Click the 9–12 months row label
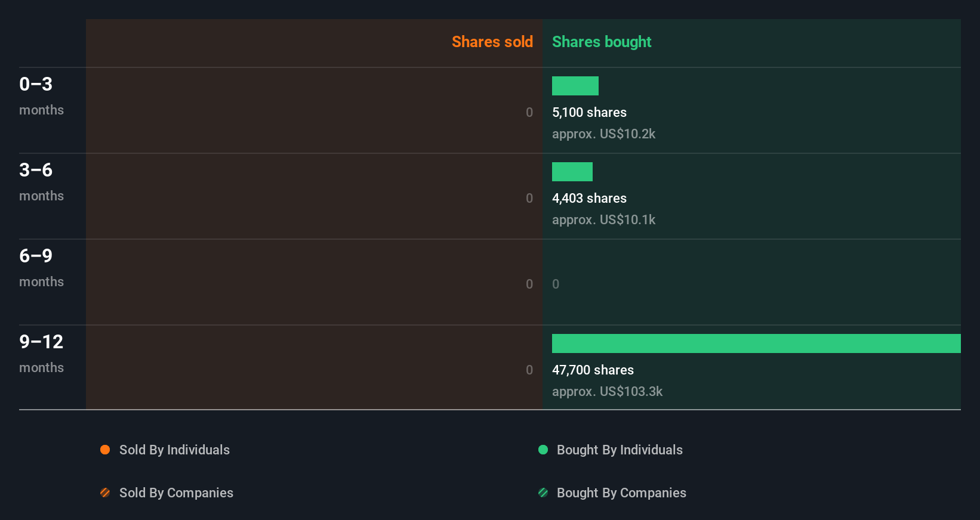980x520 pixels. click(41, 353)
